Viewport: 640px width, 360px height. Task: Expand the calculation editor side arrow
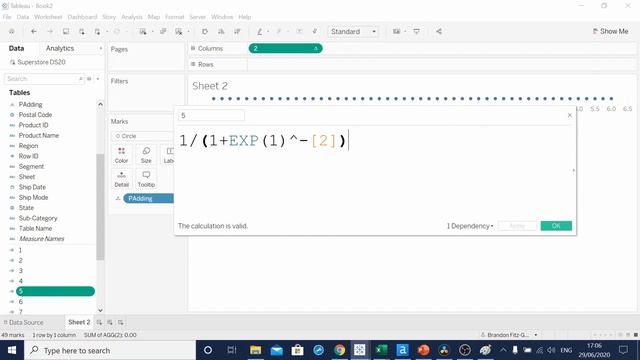[573, 170]
